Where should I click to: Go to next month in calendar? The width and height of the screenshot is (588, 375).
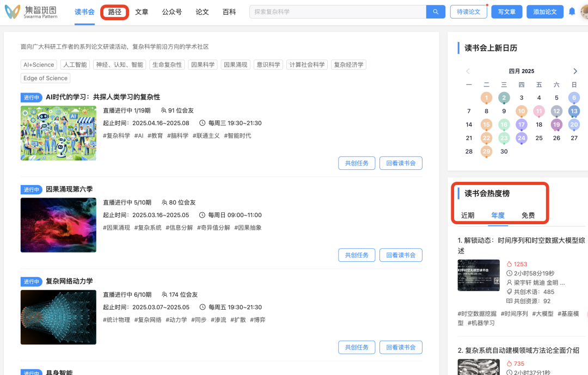tap(575, 71)
